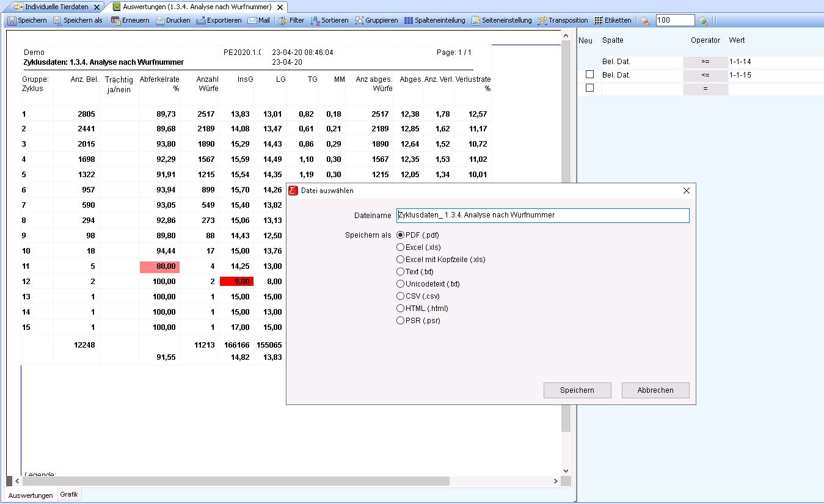Switch to the Grafik tab
The height and width of the screenshot is (504, 824).
[68, 494]
